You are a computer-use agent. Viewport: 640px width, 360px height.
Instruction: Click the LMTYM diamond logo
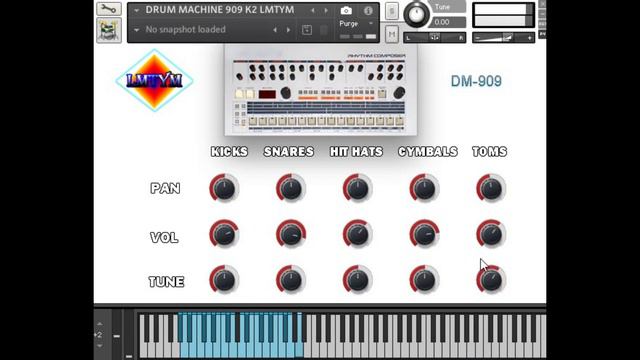point(154,80)
